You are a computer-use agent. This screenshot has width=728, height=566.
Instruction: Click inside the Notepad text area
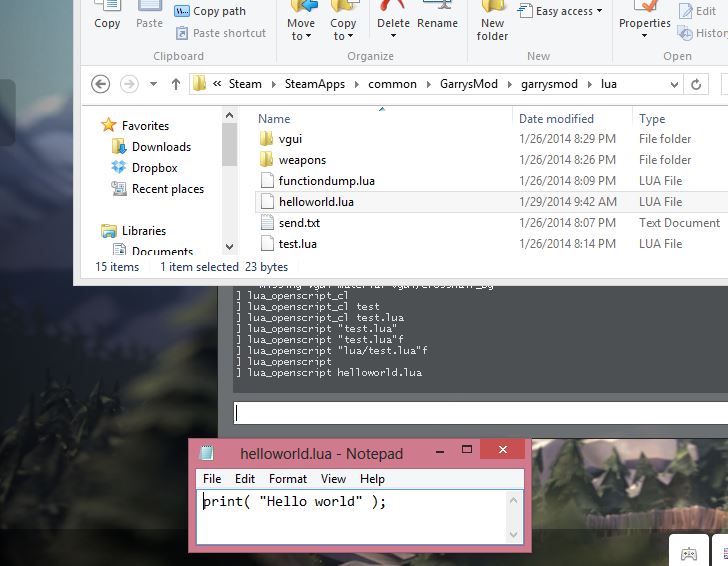352,517
